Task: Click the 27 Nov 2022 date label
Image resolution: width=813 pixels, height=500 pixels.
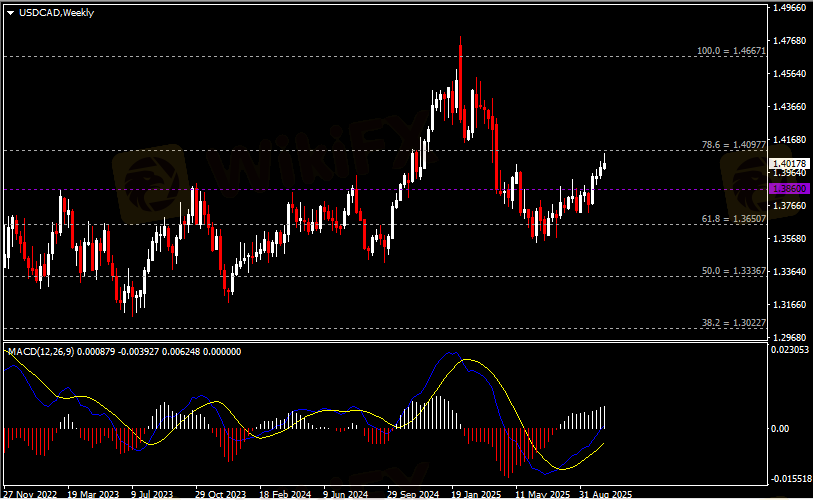Action: pos(29,494)
